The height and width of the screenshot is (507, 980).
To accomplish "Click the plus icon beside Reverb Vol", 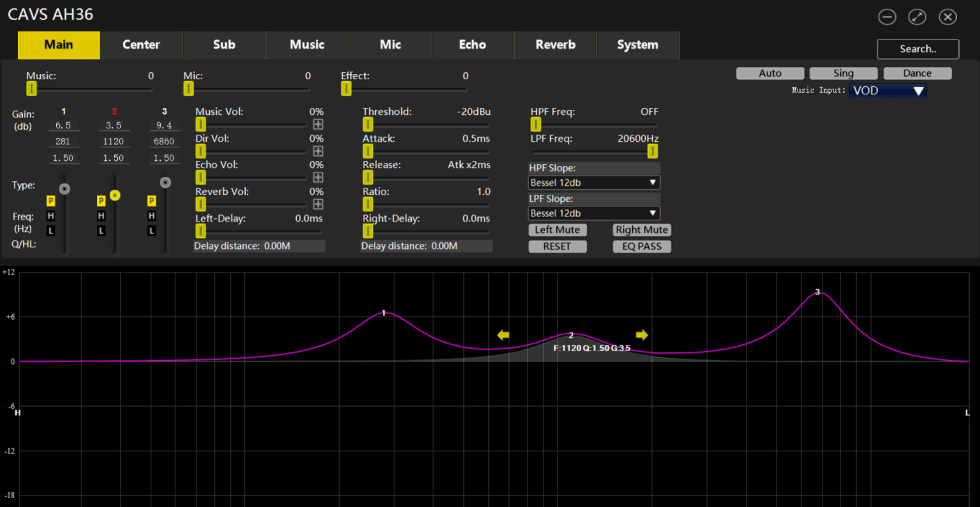I will 318,204.
